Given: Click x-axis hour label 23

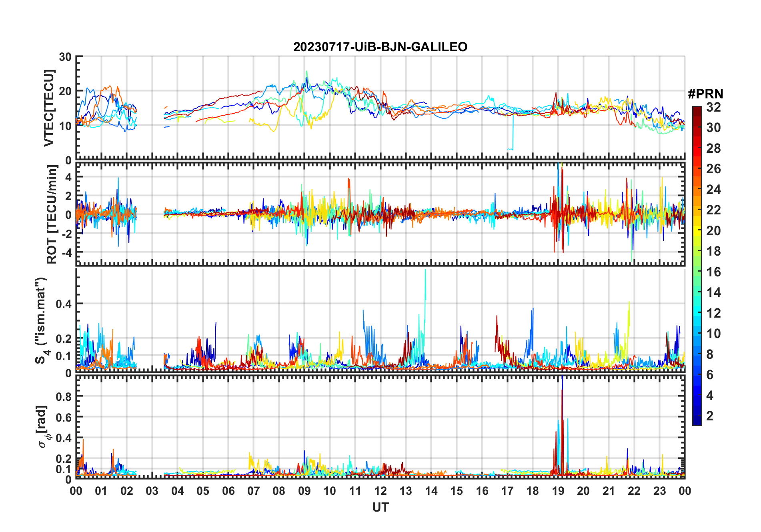Looking at the screenshot, I should point(659,491).
